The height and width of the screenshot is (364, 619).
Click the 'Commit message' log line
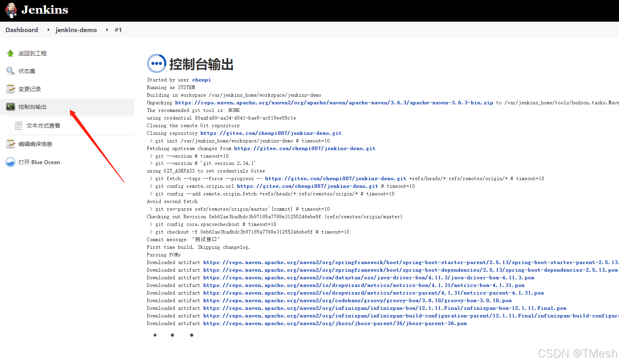point(183,240)
